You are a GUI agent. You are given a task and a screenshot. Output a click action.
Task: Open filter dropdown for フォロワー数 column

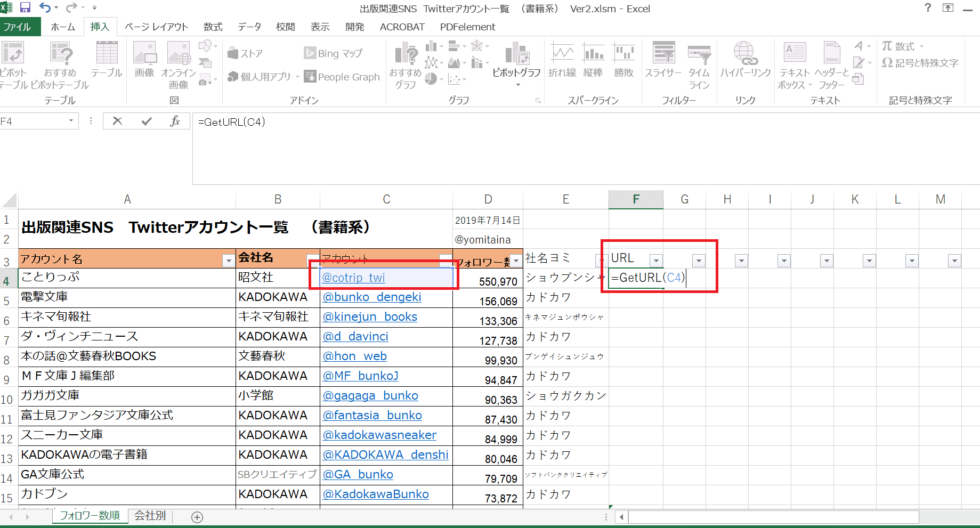pyautogui.click(x=516, y=261)
